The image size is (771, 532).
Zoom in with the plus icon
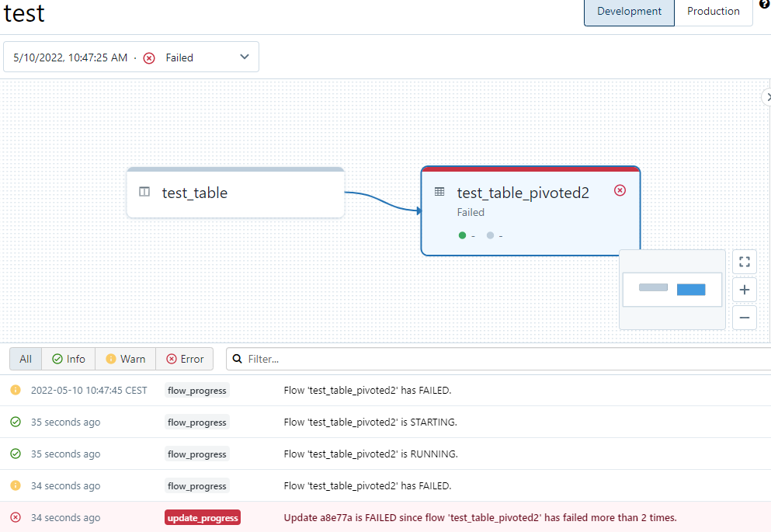coord(744,290)
